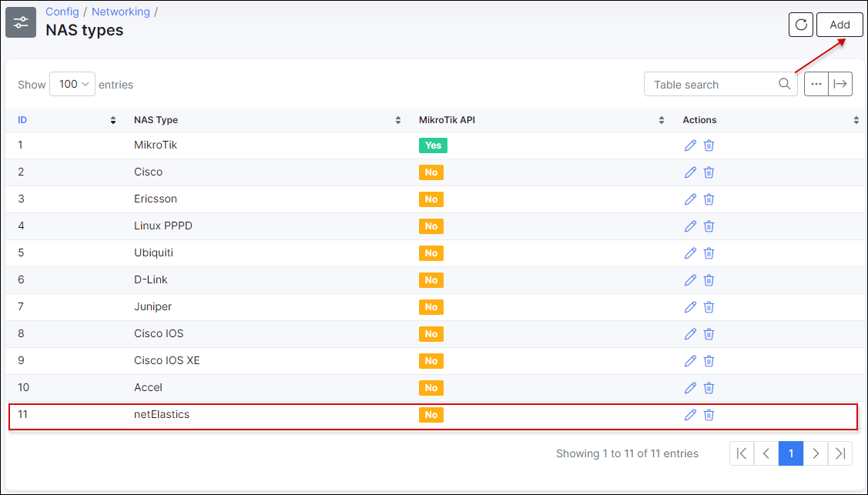
Task: Click the No badge in netElastics row
Action: (431, 415)
